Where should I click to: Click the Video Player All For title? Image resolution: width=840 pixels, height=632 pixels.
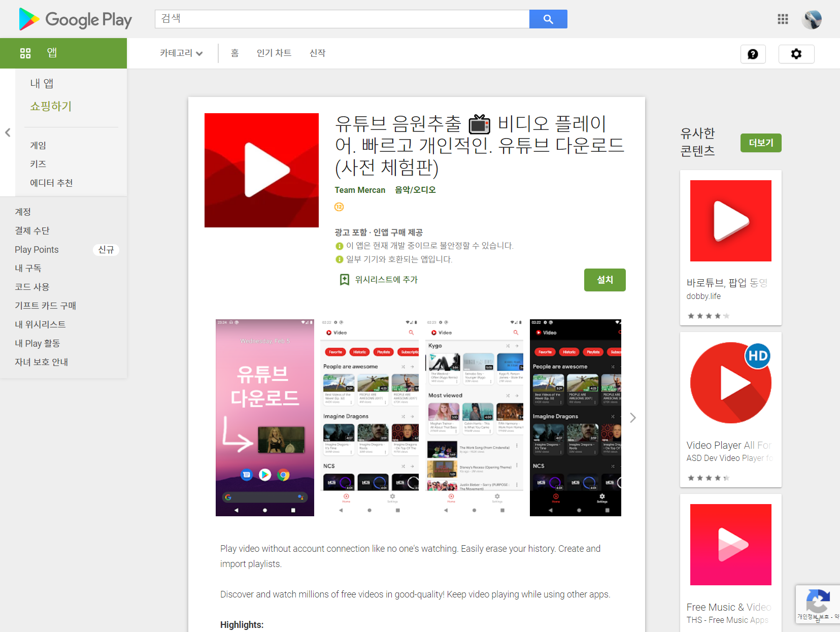(x=729, y=445)
